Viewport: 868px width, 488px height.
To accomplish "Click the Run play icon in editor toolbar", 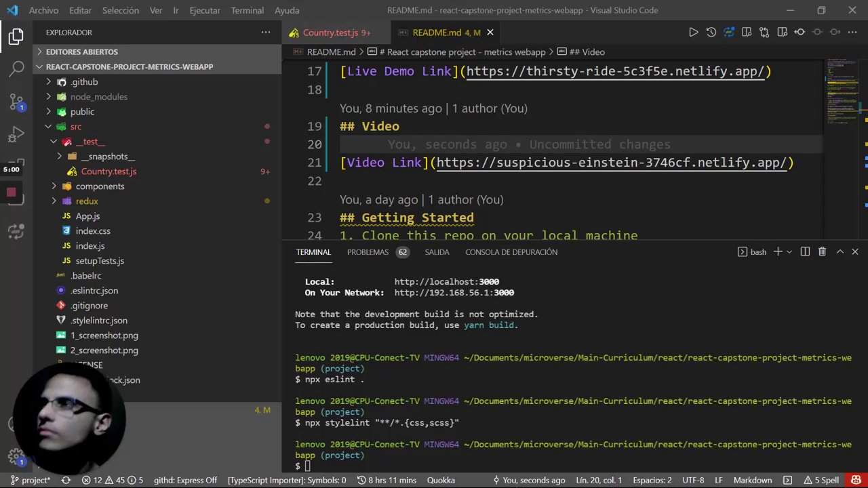I will [x=693, y=32].
